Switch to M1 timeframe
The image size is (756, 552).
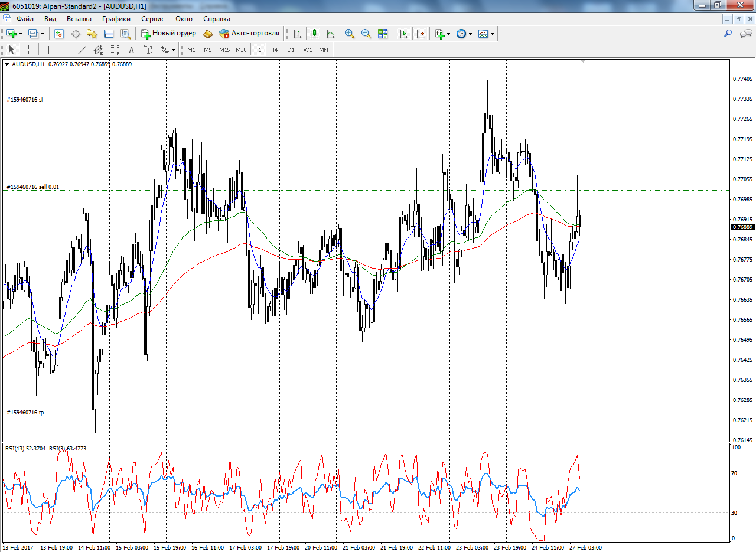[x=191, y=50]
